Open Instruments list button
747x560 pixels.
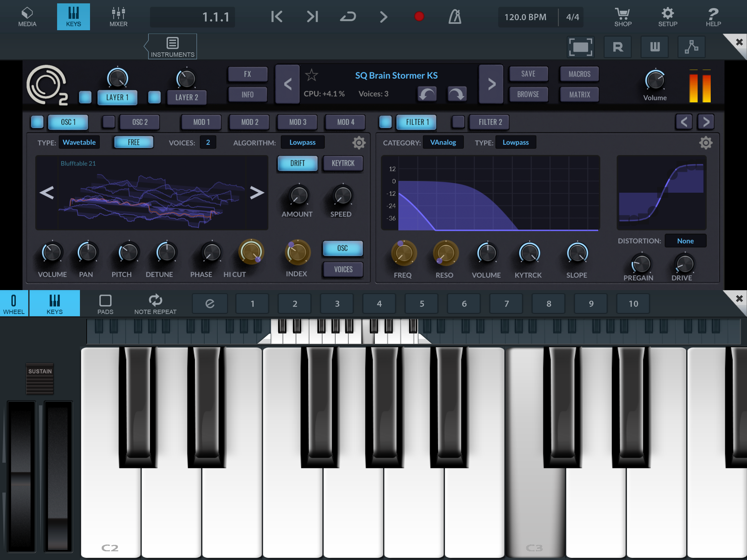172,47
